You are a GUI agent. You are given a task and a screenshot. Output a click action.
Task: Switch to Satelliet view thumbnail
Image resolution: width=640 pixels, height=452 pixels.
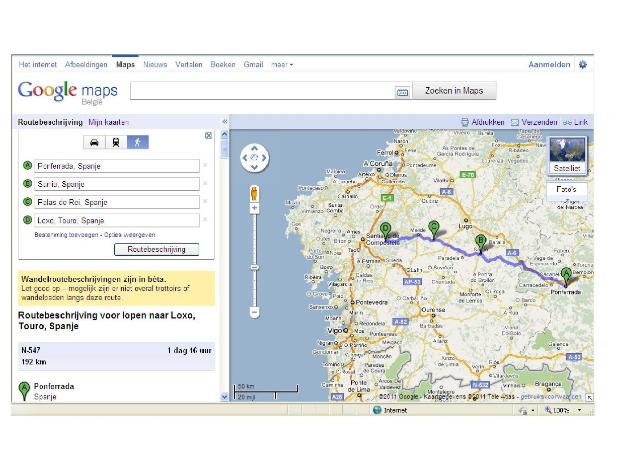click(567, 156)
